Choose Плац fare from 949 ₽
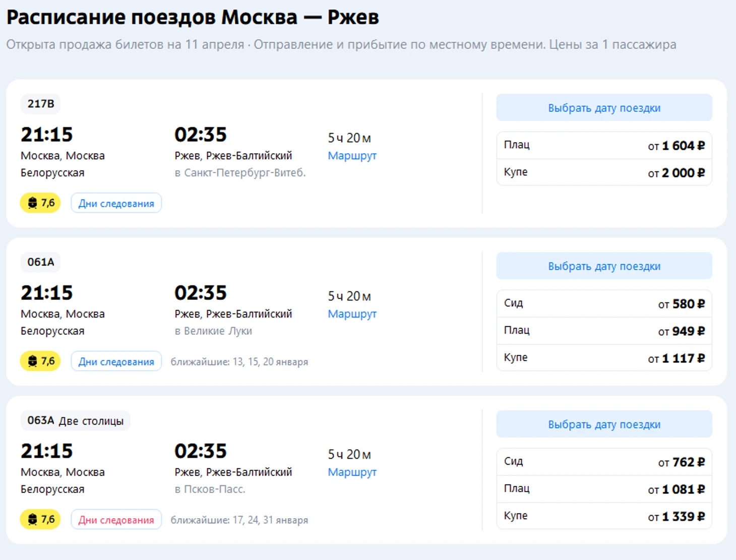The width and height of the screenshot is (736, 560). (604, 331)
